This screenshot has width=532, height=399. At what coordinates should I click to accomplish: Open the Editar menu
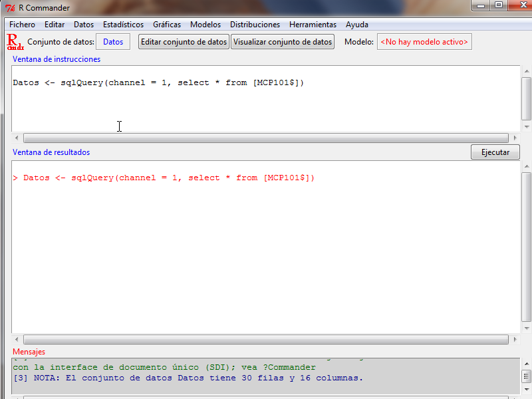coord(55,25)
